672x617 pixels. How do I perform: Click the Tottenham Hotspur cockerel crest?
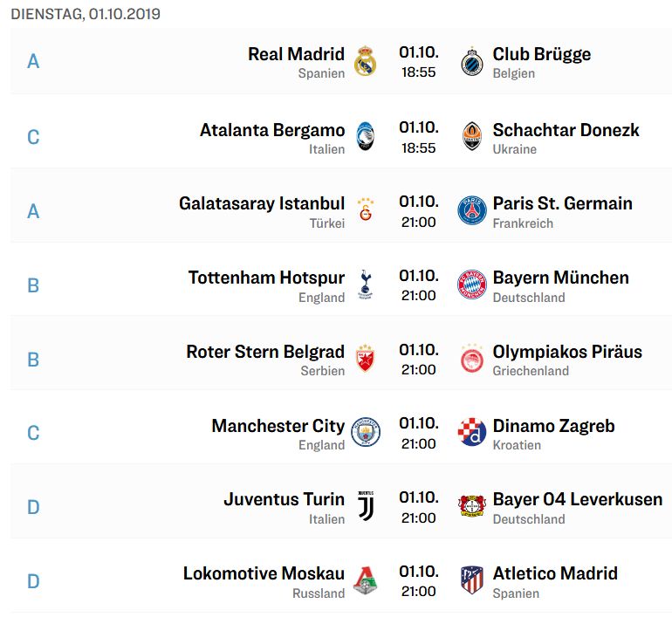pos(365,285)
